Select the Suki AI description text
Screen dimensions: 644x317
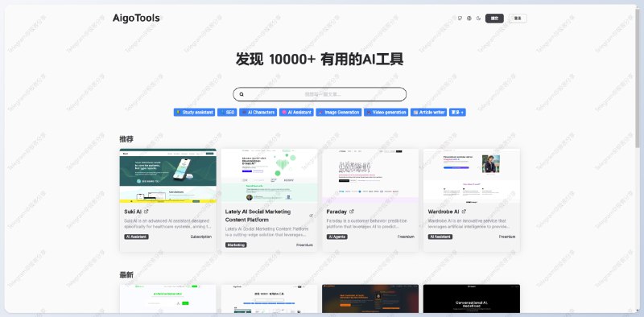tap(167, 224)
